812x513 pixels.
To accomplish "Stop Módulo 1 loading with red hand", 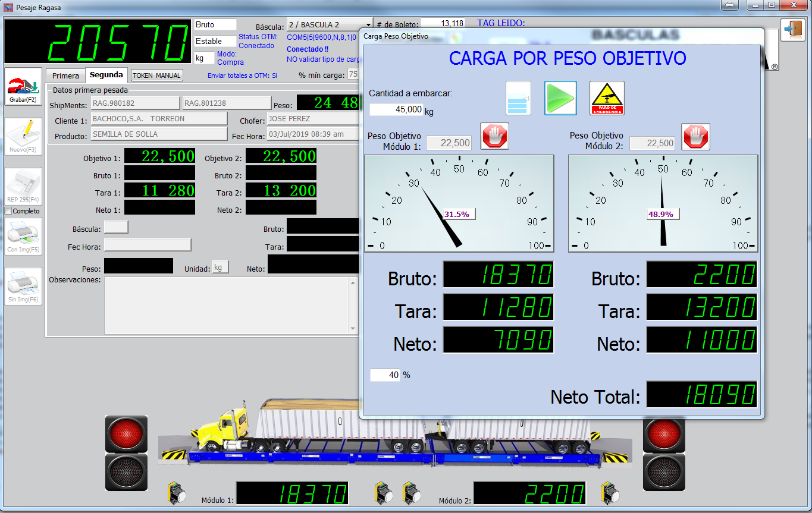I will [494, 137].
